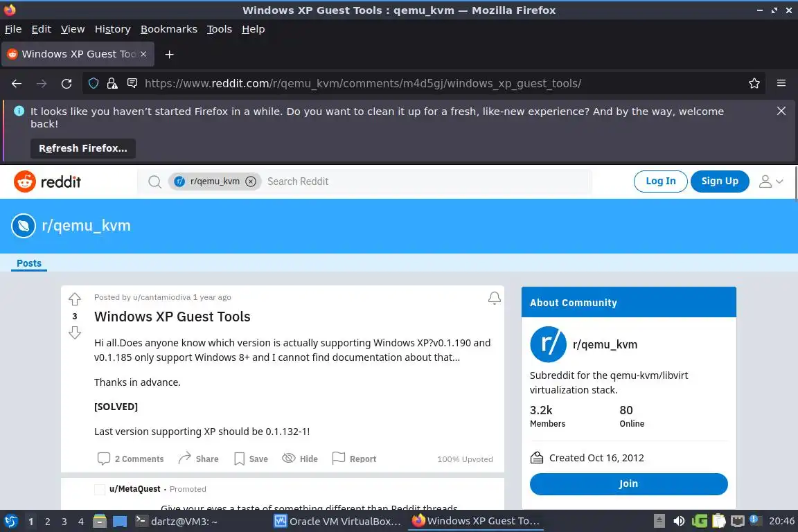
Task: Hide the post
Action: pos(300,459)
